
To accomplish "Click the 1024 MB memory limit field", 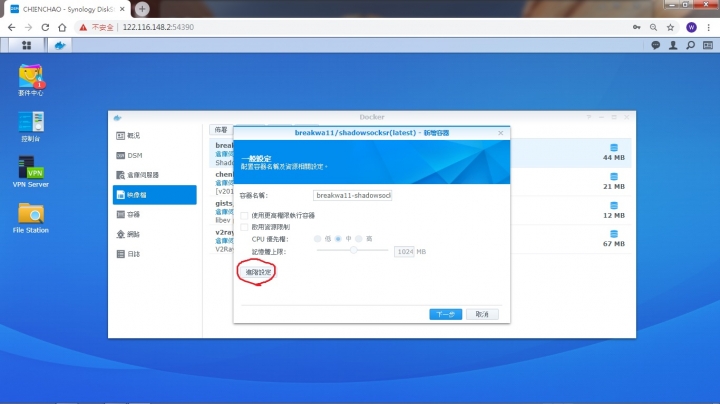I will coord(404,252).
